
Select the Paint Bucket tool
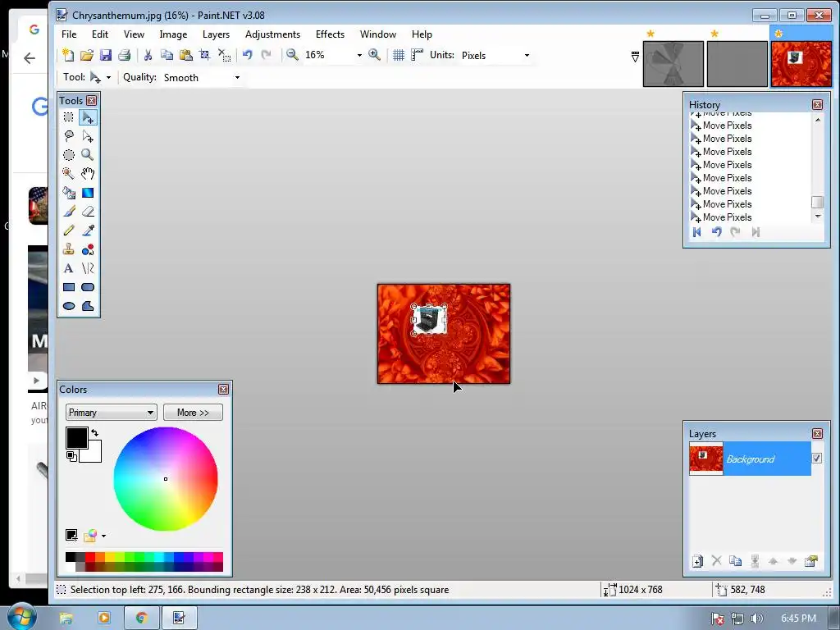tap(69, 193)
